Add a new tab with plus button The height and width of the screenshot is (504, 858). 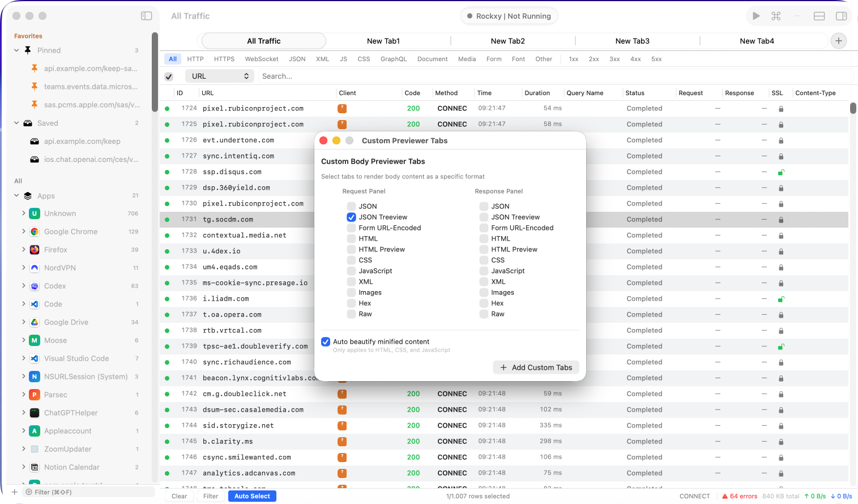pos(839,41)
